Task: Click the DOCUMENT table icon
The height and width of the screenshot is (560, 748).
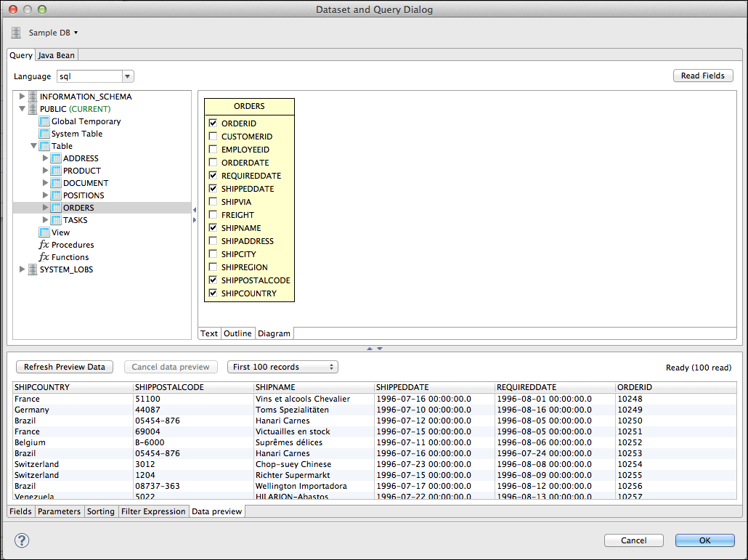Action: (56, 183)
